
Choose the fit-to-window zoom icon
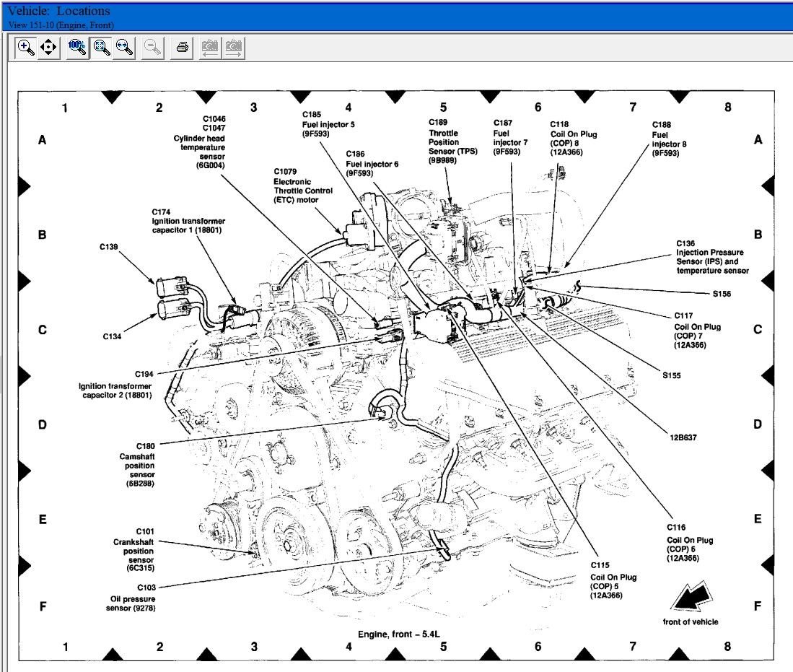(102, 48)
